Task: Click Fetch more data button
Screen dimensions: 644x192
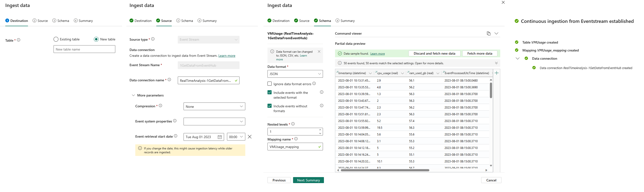Action: pyautogui.click(x=480, y=53)
